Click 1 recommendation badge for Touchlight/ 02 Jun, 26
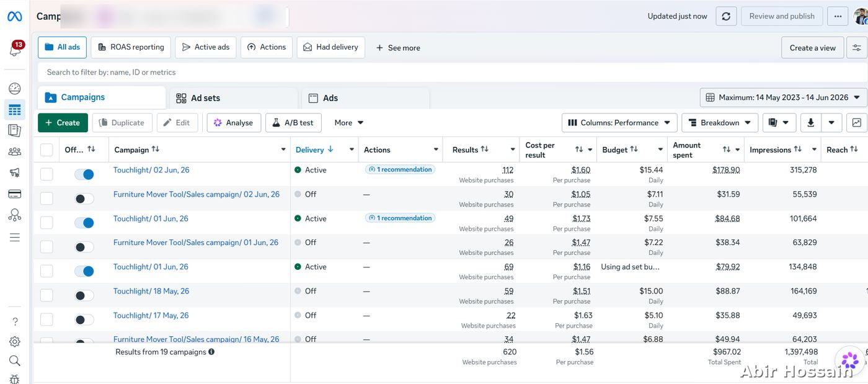868x384 pixels. coord(400,169)
